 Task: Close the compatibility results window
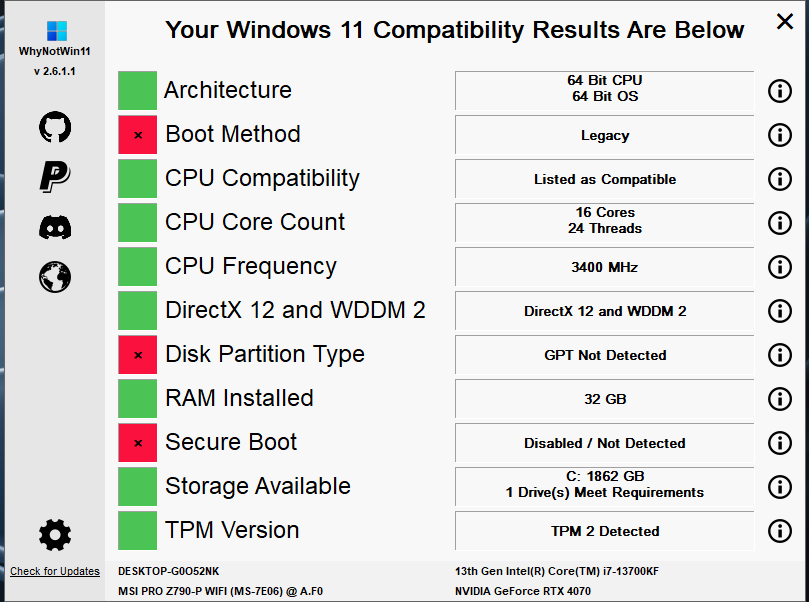click(785, 22)
